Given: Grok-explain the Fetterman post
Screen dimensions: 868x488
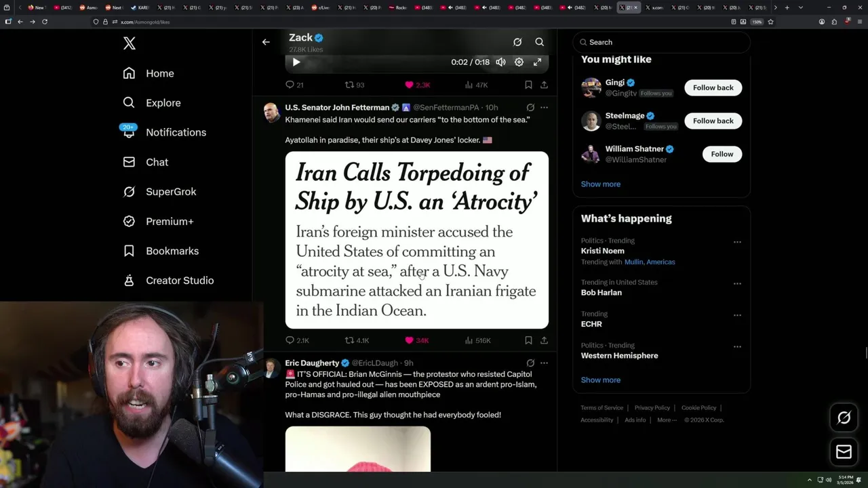Looking at the screenshot, I should click(530, 107).
